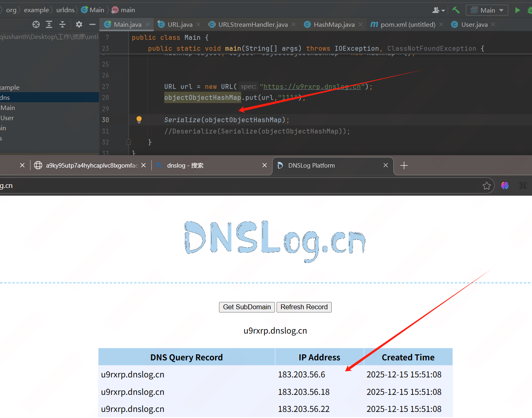Viewport: 532px width, 418px height.
Task: Collapse the main method fold marker
Action: pyautogui.click(x=129, y=142)
